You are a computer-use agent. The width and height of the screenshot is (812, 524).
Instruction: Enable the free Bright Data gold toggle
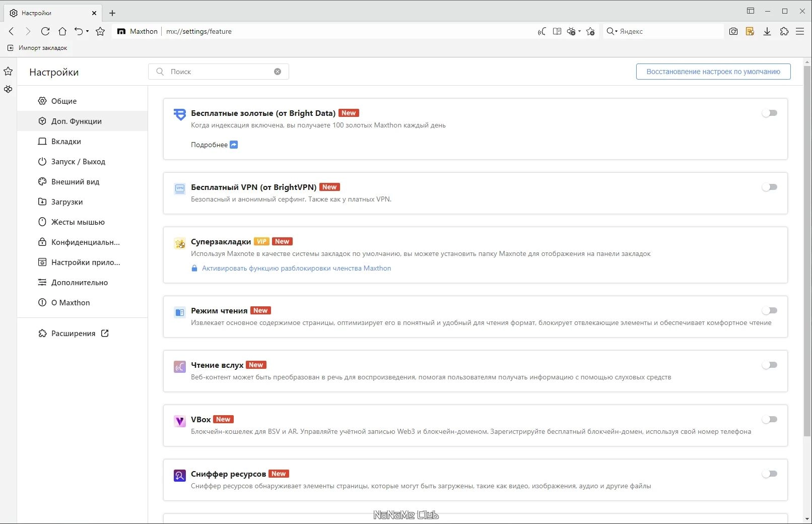(x=769, y=113)
